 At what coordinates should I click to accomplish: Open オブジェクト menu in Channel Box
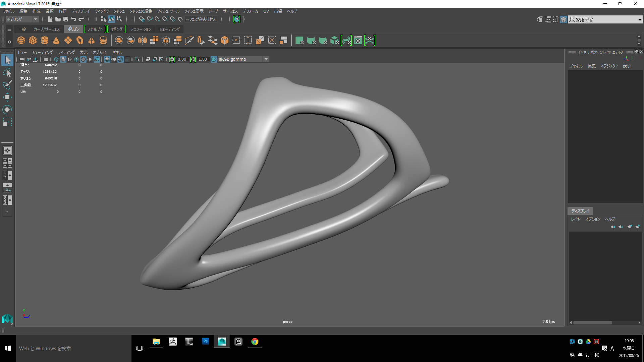pyautogui.click(x=609, y=66)
